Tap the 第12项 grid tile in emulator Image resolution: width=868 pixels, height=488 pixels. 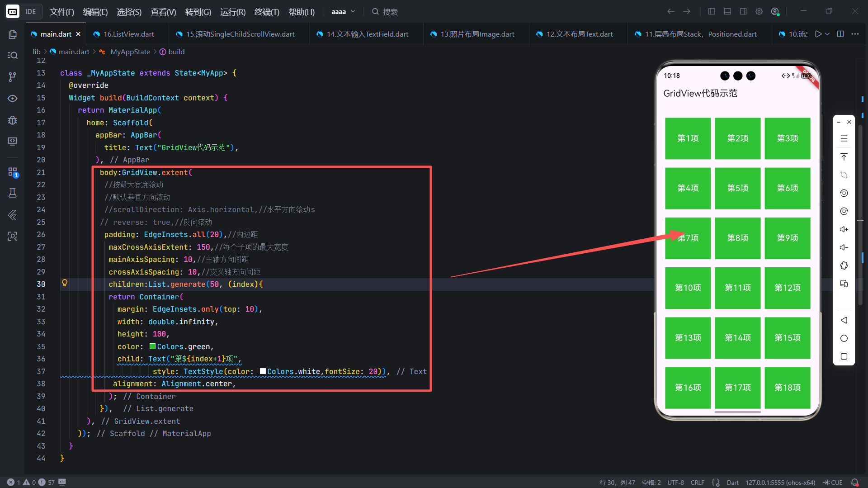coord(787,288)
